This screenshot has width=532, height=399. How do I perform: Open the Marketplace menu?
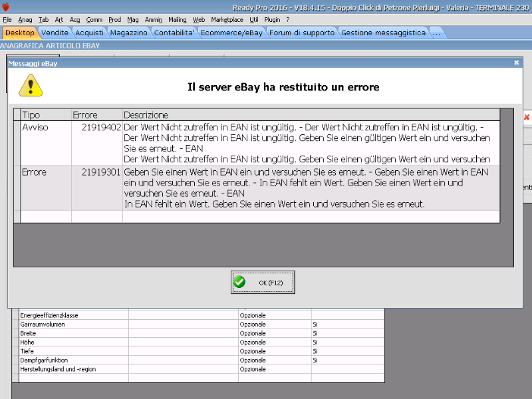(227, 20)
